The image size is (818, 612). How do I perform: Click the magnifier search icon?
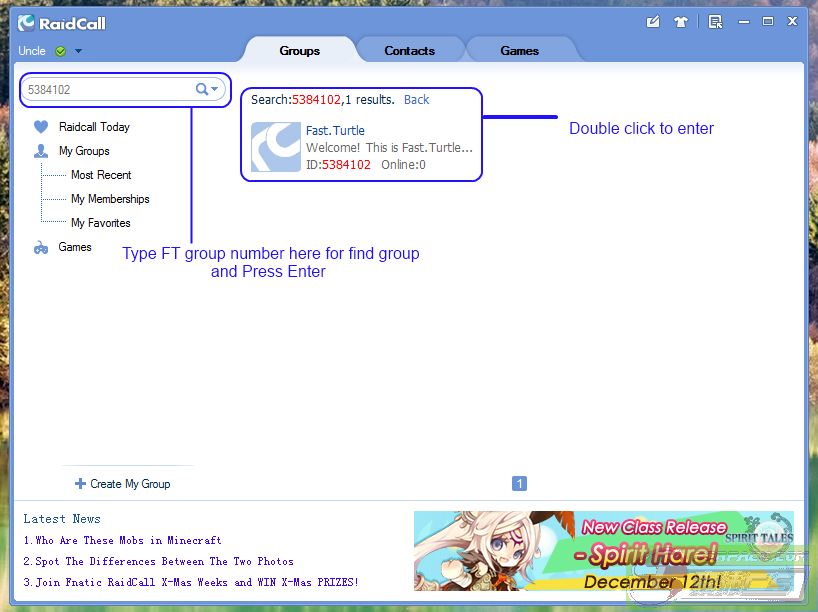[201, 89]
